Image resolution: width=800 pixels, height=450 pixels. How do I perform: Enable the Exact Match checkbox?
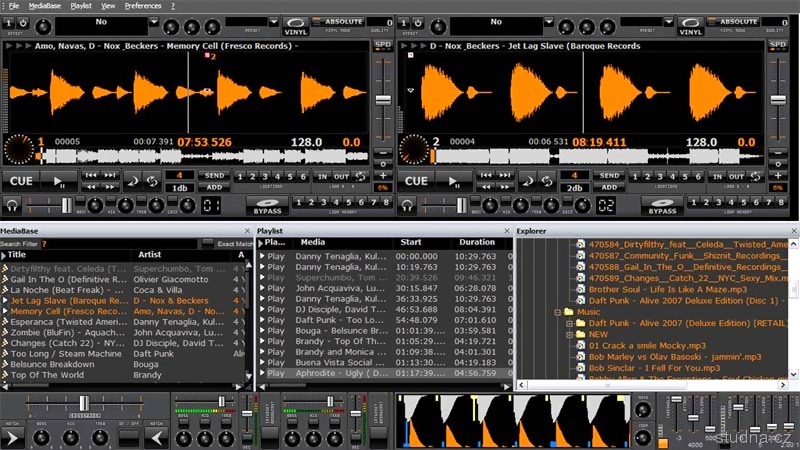click(x=208, y=243)
